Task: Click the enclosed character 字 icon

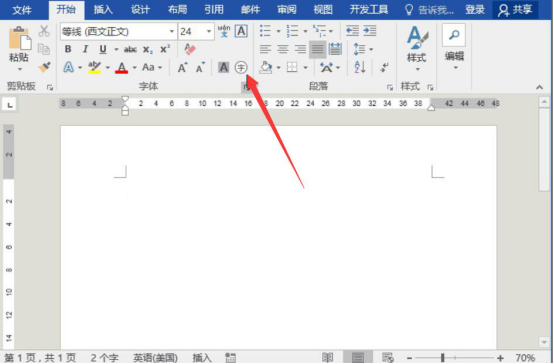Action: click(x=241, y=67)
